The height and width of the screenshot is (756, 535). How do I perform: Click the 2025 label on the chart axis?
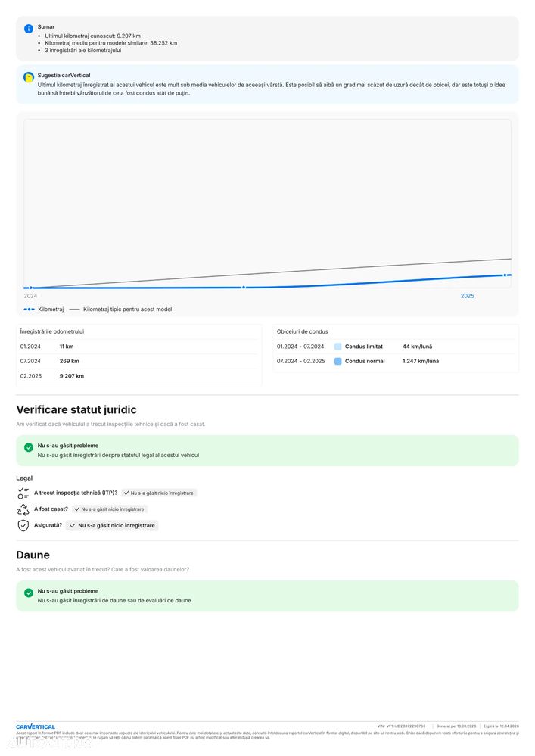(468, 296)
